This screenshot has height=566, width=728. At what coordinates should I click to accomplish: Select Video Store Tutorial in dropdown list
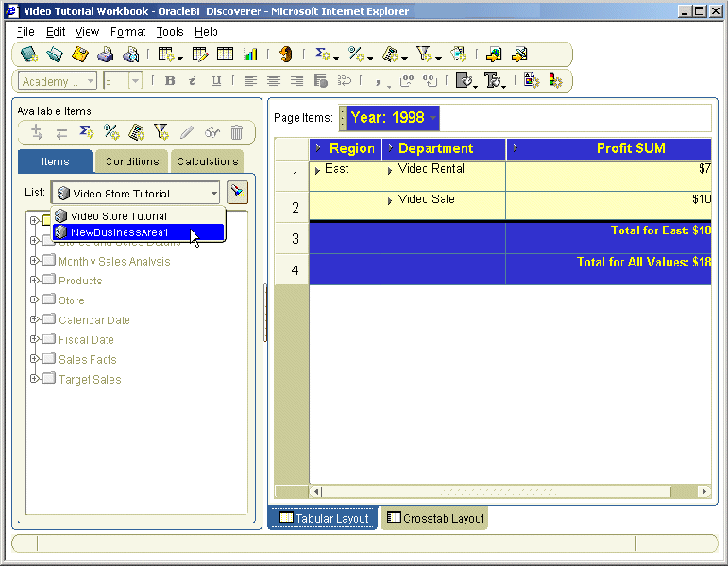[139, 216]
